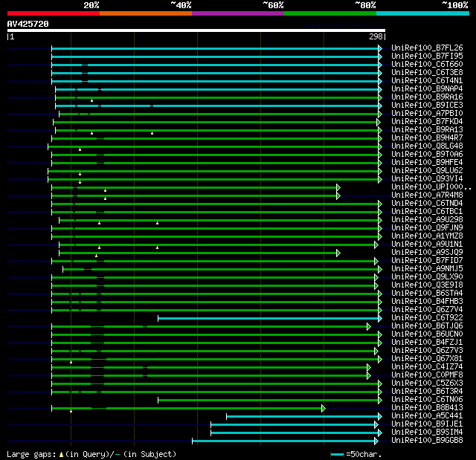Click the green ~80% identity legend bar

click(330, 13)
